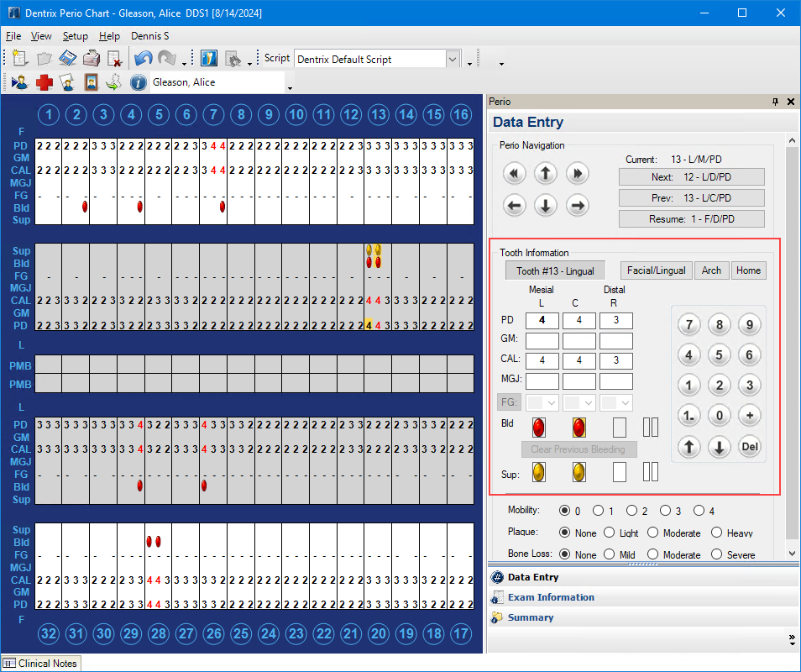Screen dimensions: 801x672
Task: Click the Print perio chart icon
Action: (92, 57)
